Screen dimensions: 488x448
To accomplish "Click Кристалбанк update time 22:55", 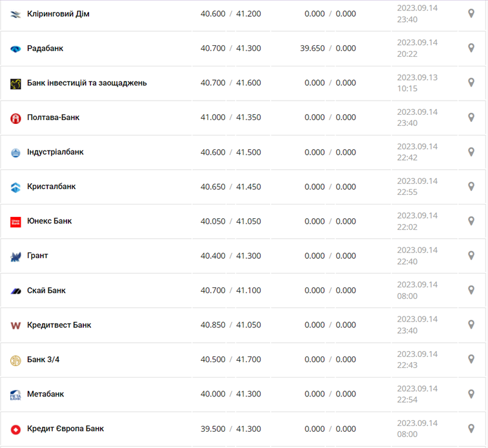I will (x=407, y=192).
